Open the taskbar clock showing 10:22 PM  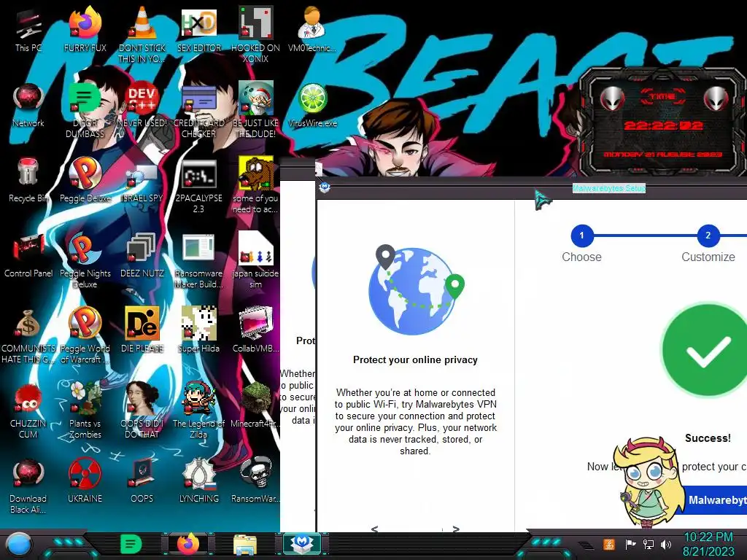click(708, 544)
